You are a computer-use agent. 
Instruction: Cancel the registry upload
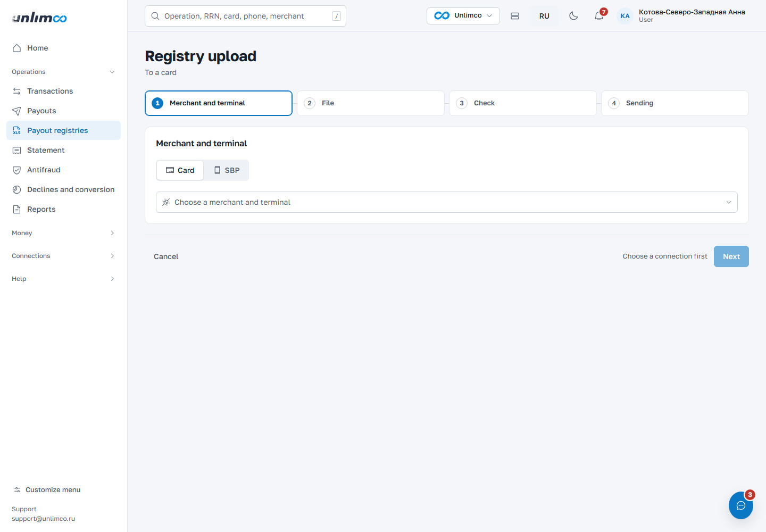pyautogui.click(x=166, y=256)
